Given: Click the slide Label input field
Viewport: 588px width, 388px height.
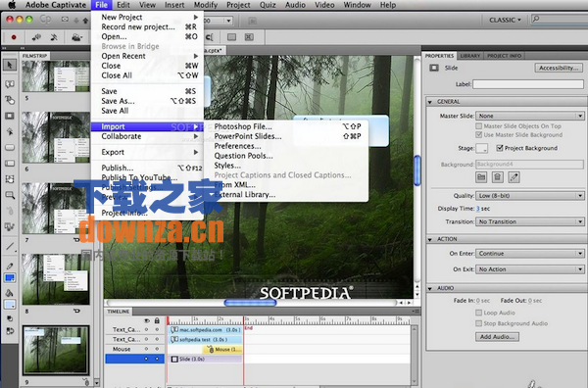Looking at the screenshot, I should tap(528, 84).
